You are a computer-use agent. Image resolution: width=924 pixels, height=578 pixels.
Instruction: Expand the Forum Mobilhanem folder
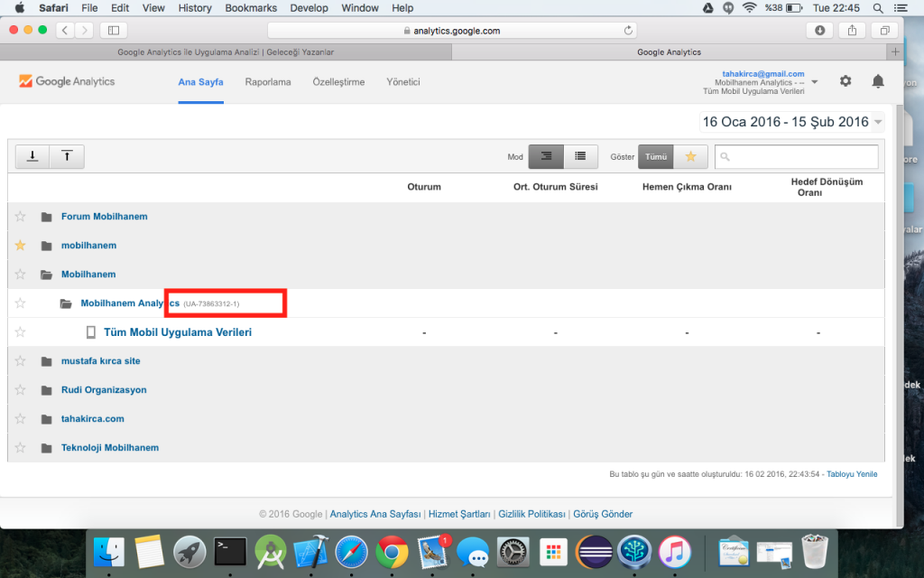click(47, 217)
